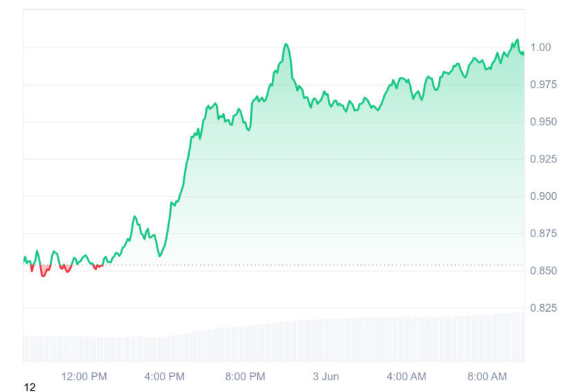Click the 4:00 AM time axis label

pos(407,376)
